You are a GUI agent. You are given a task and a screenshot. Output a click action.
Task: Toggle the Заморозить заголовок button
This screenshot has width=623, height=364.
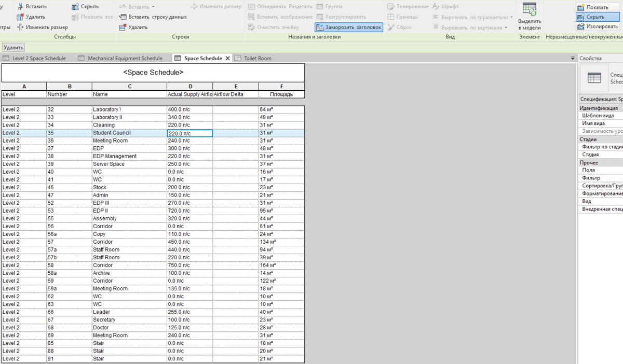point(348,27)
